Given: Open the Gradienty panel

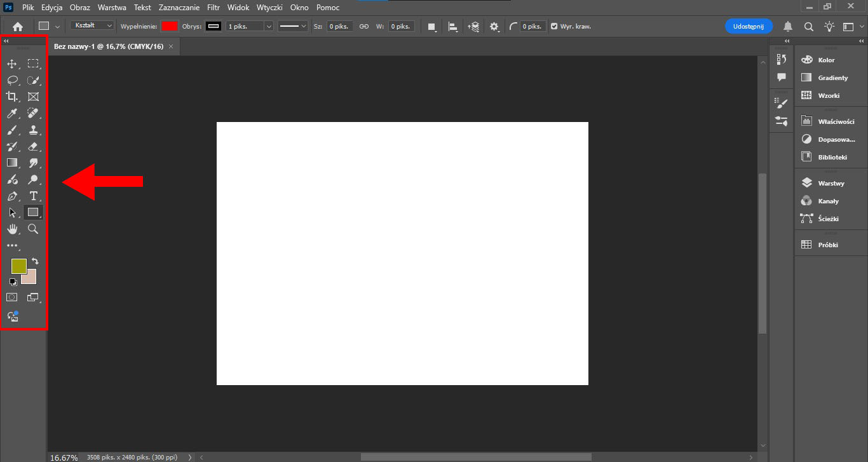Looking at the screenshot, I should tap(831, 78).
